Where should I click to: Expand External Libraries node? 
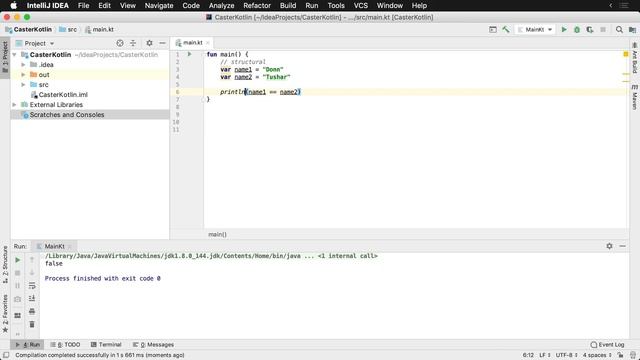pos(15,104)
